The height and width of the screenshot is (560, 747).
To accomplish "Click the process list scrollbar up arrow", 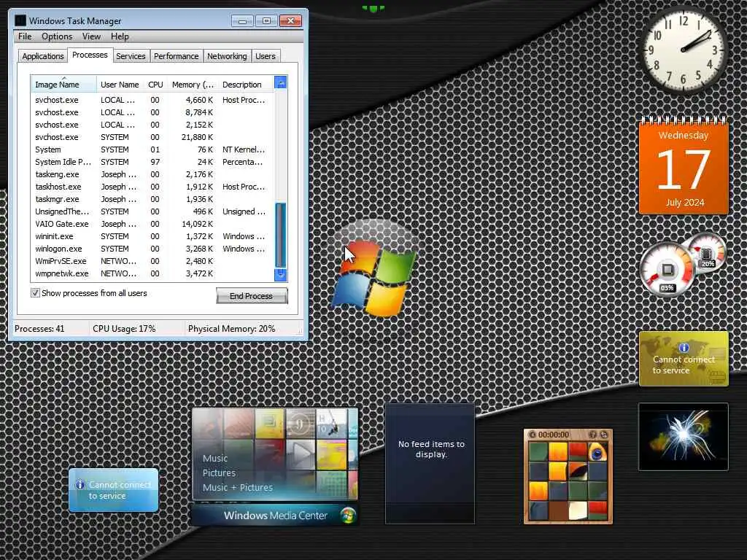I will [x=281, y=83].
